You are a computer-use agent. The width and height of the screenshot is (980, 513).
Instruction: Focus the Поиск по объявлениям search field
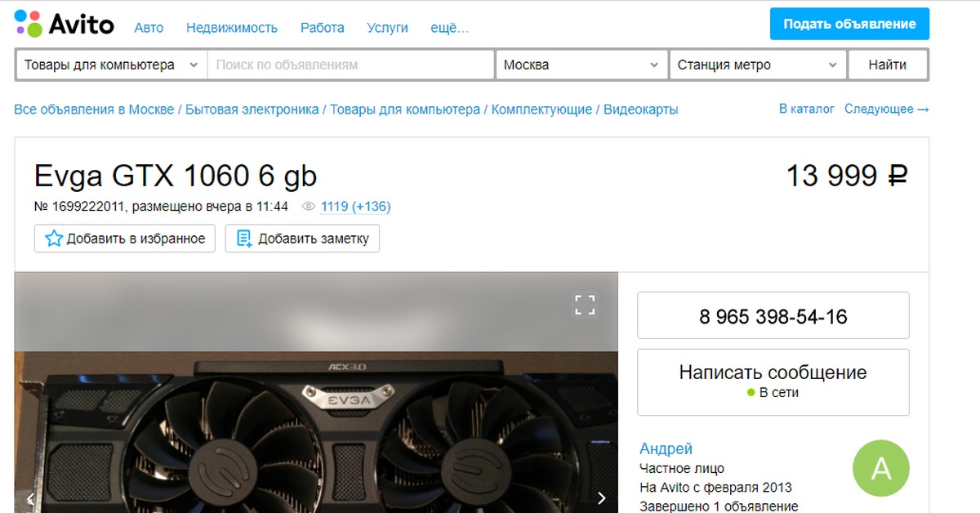[x=351, y=65]
